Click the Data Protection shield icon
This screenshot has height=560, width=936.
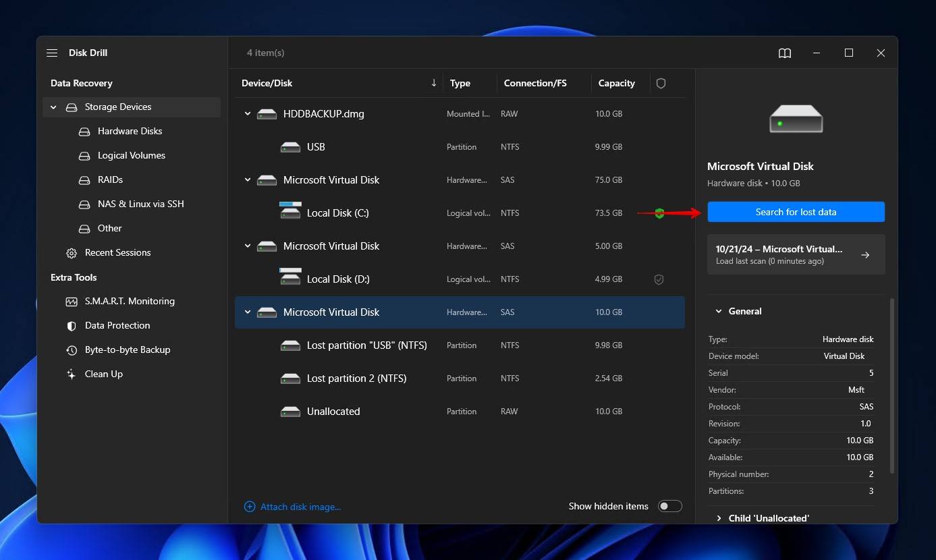pyautogui.click(x=72, y=326)
